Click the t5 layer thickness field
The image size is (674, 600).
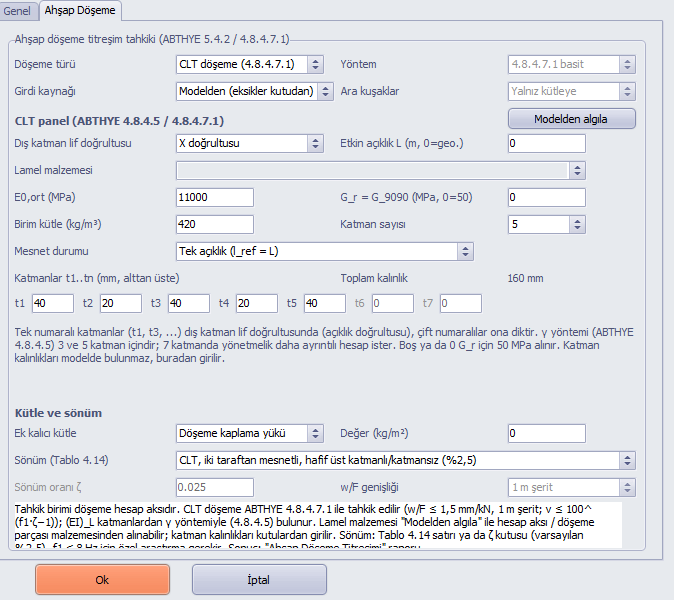coord(325,303)
